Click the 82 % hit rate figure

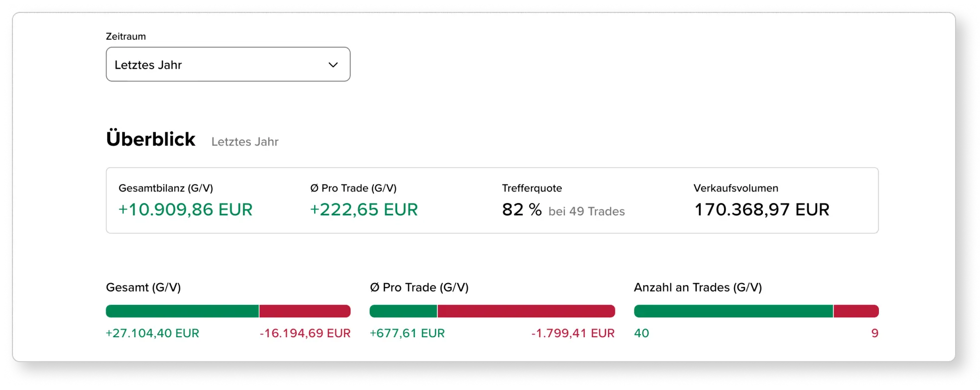pyautogui.click(x=521, y=209)
